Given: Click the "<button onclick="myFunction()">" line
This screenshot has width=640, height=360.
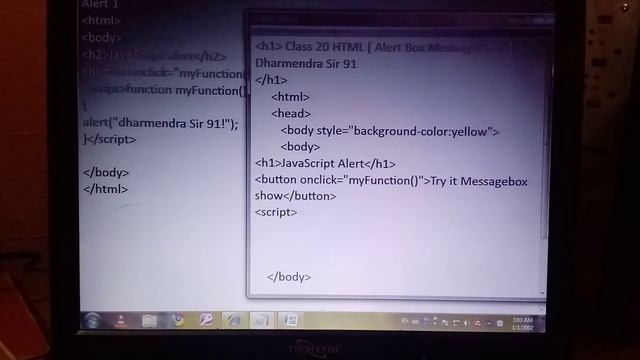Looking at the screenshot, I should pyautogui.click(x=391, y=181).
